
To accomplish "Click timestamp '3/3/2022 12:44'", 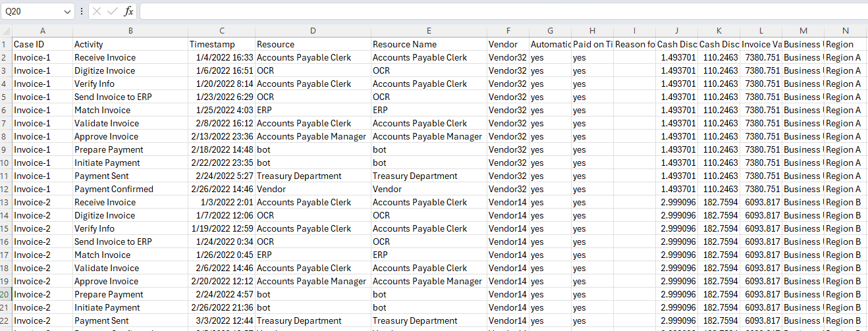I will pos(221,320).
